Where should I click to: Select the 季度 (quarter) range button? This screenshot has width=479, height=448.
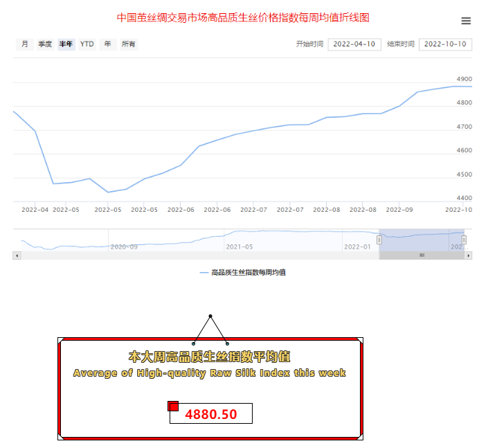click(x=45, y=44)
